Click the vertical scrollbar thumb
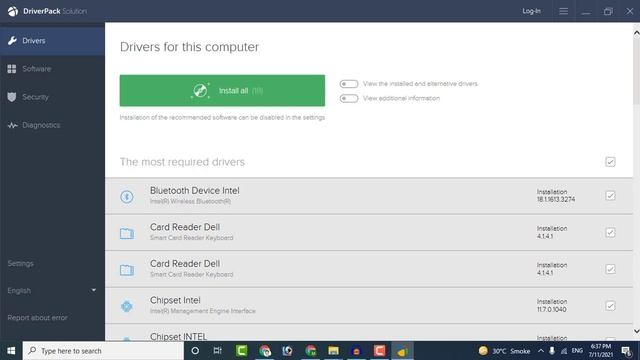 pos(636,71)
